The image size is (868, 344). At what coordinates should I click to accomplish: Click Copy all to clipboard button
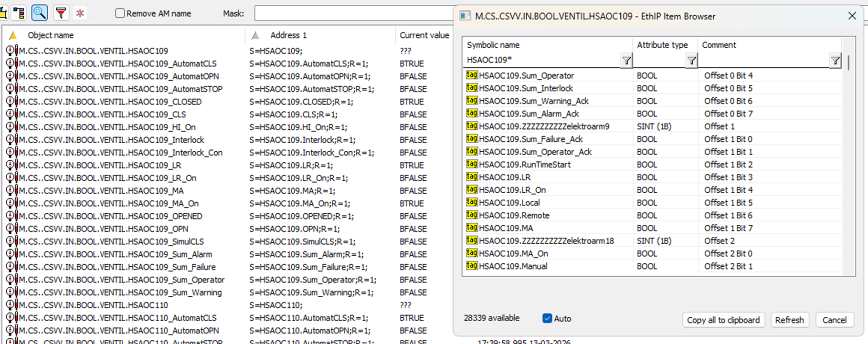point(723,320)
